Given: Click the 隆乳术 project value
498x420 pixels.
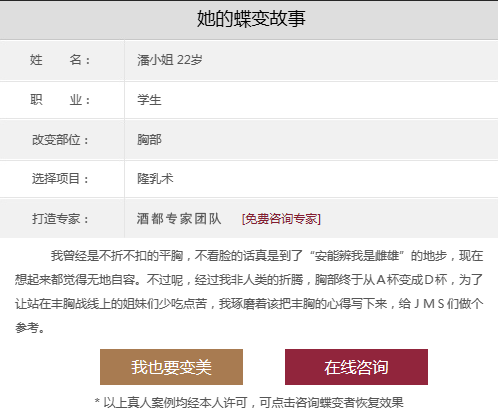Looking at the screenshot, I should point(155,179).
